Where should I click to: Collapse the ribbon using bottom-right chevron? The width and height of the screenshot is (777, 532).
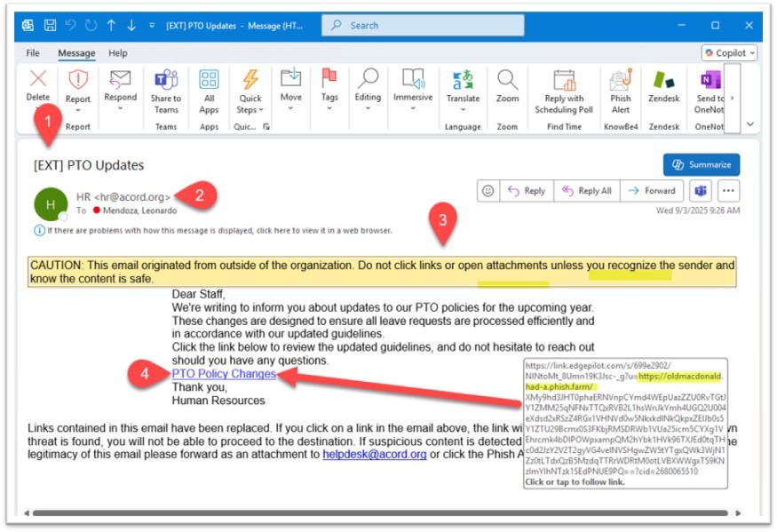click(x=750, y=124)
